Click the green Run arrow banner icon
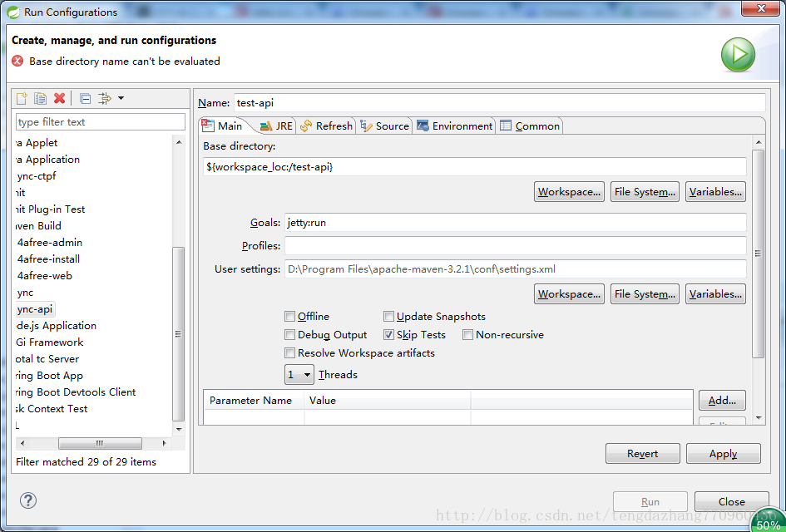Viewport: 786px width, 532px height. [x=738, y=54]
